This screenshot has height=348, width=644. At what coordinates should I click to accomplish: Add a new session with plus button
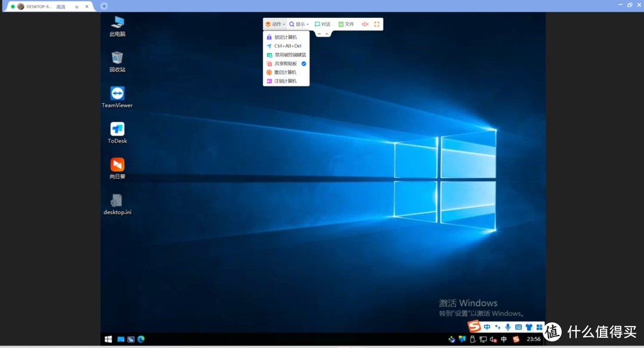104,6
